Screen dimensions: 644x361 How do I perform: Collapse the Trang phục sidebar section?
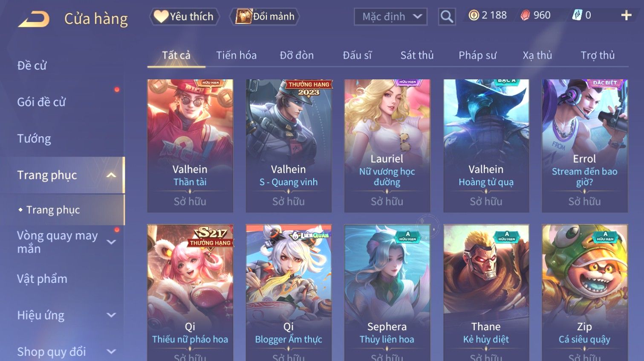[111, 175]
